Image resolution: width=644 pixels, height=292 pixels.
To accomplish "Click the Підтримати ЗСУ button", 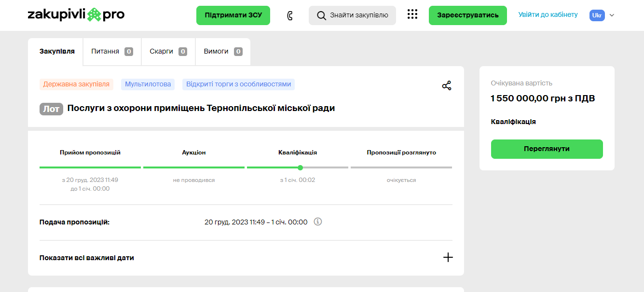I will [233, 15].
